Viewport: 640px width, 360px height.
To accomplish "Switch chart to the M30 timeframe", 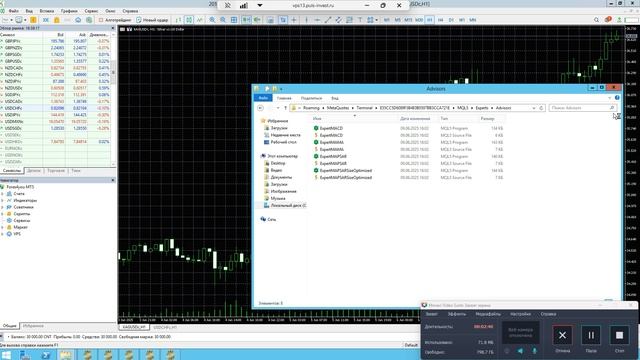I will [x=419, y=20].
